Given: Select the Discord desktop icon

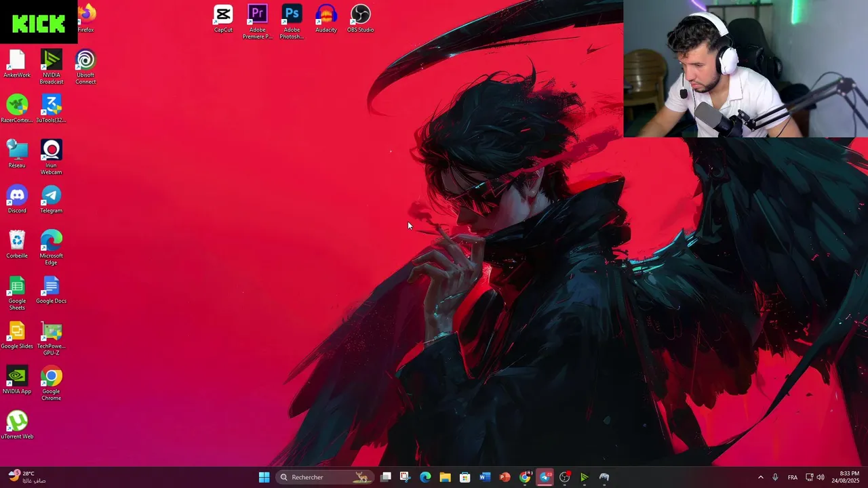Looking at the screenshot, I should click(x=17, y=199).
